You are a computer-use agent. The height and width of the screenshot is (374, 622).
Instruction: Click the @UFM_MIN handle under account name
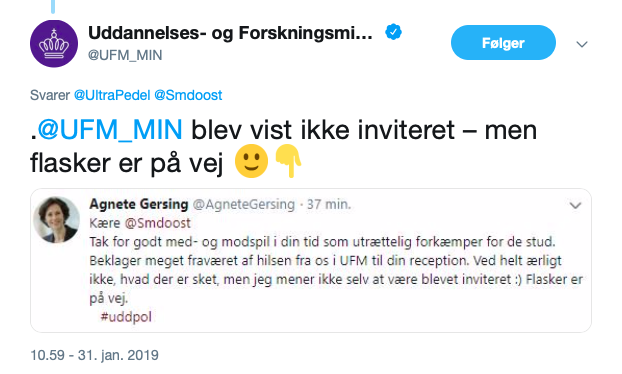[125, 55]
